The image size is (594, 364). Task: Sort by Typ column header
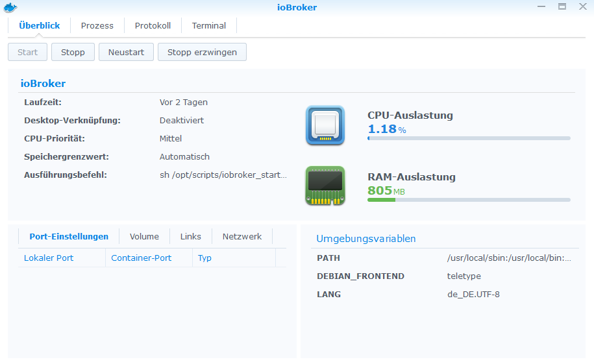click(x=234, y=258)
